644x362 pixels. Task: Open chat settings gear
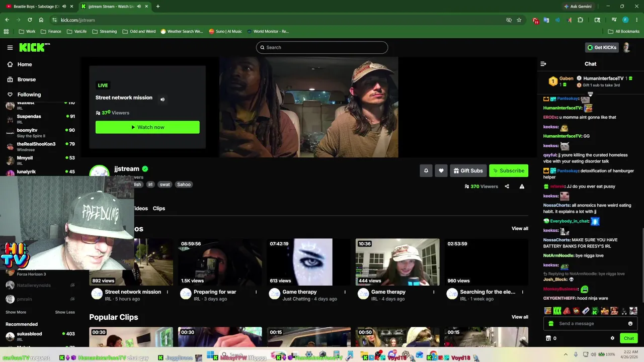612,338
